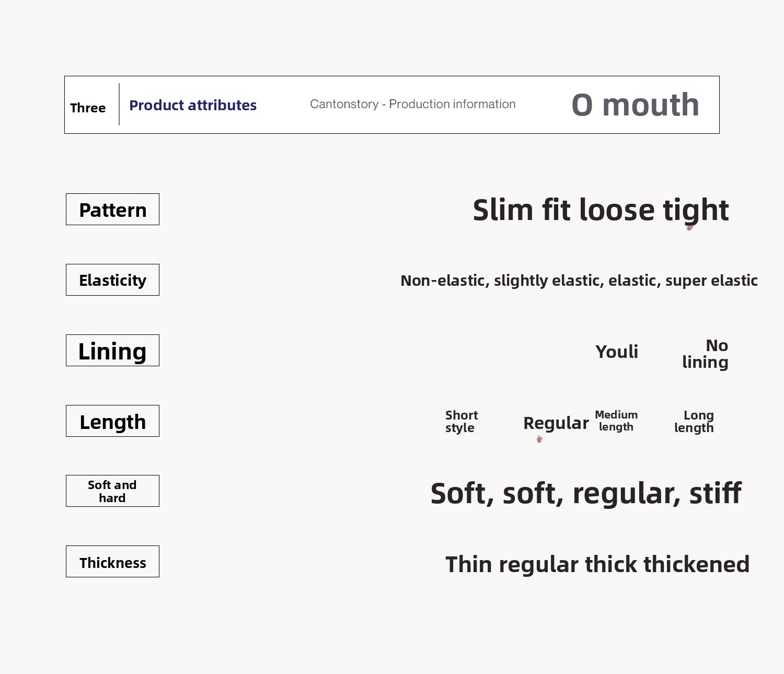The width and height of the screenshot is (784, 674).
Task: Click the Pattern label box
Action: tap(112, 210)
